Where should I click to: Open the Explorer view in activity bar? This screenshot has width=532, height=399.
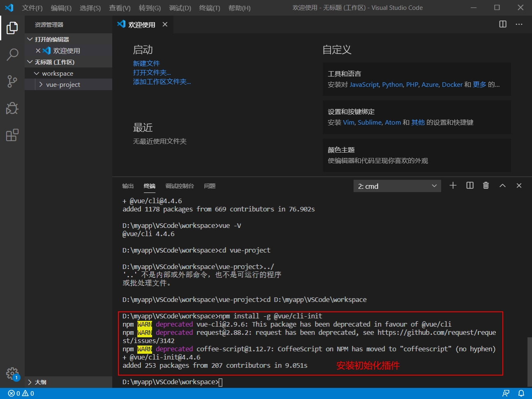tap(12, 28)
